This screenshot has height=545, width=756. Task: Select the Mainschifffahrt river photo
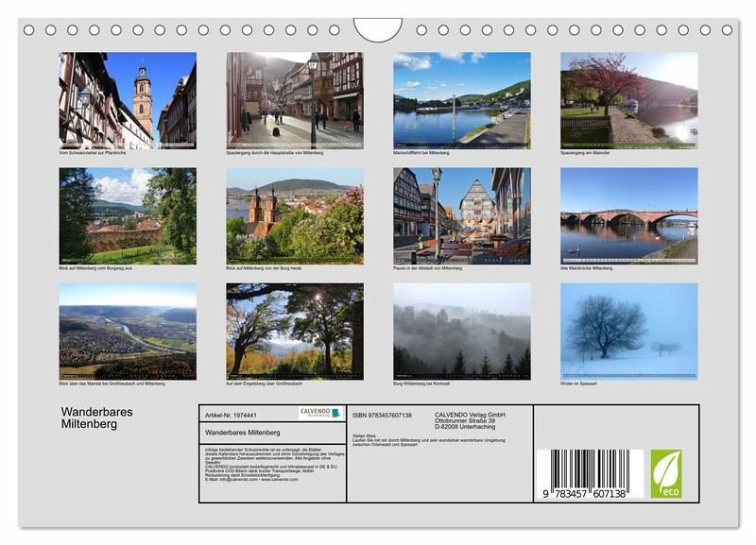[x=462, y=100]
